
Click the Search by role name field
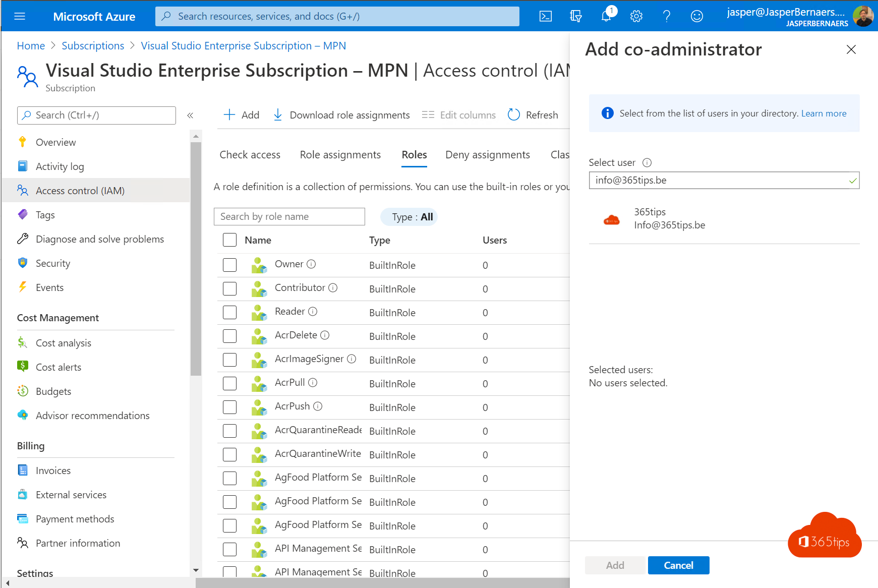(289, 216)
